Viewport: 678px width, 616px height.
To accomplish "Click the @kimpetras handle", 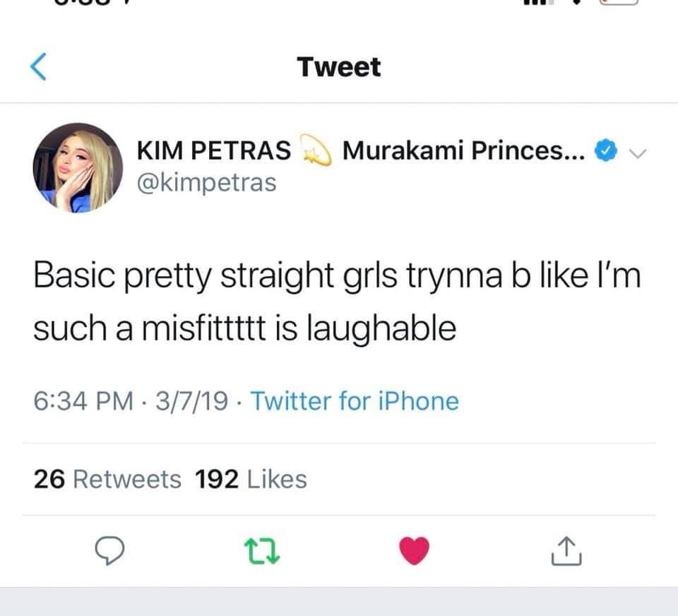I will click(207, 182).
